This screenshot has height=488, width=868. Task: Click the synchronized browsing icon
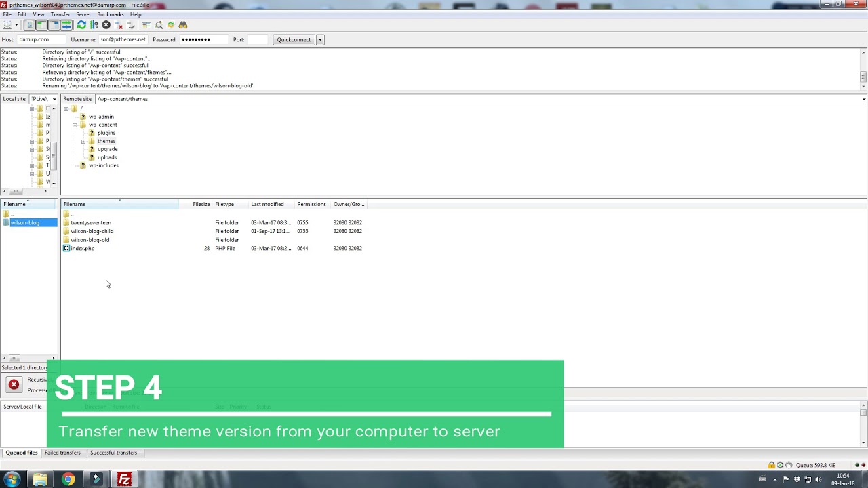[171, 25]
